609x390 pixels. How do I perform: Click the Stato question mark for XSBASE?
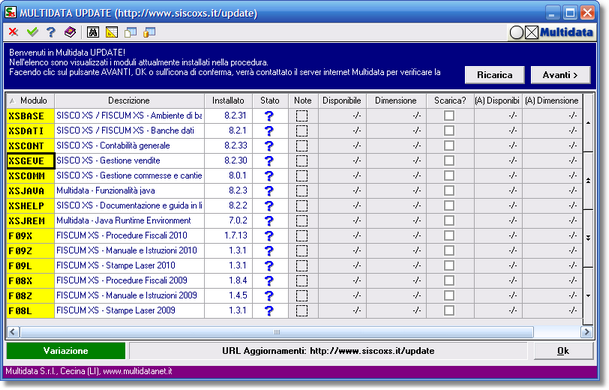pos(269,116)
